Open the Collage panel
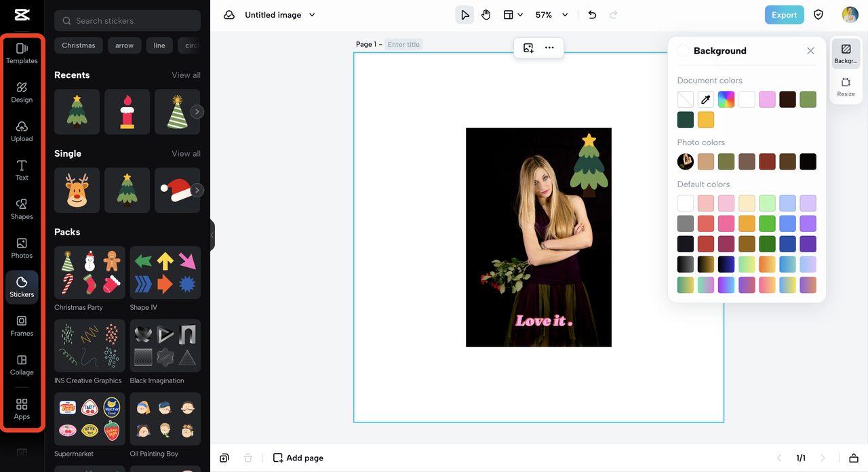Image resolution: width=868 pixels, height=472 pixels. (x=22, y=365)
